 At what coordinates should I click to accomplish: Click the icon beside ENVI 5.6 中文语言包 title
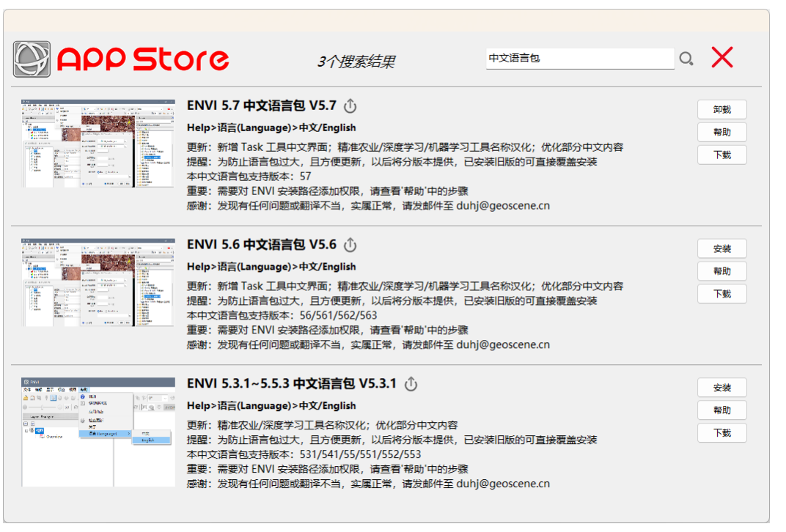pos(350,245)
